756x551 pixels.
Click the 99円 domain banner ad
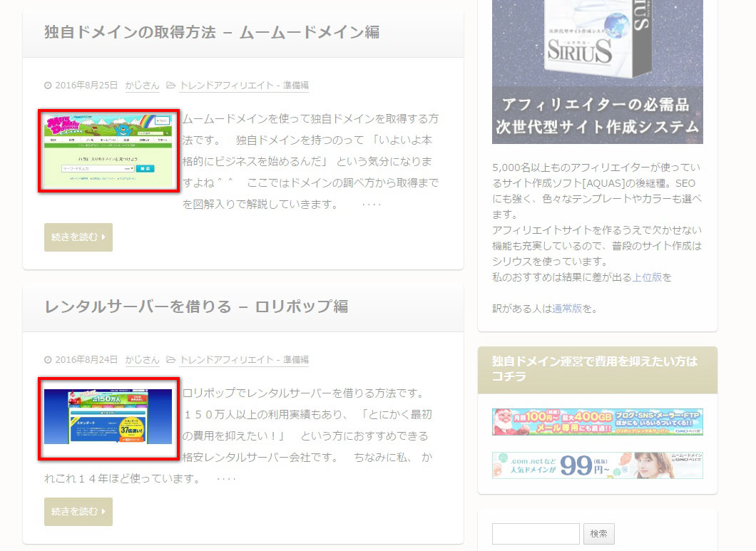pos(597,465)
